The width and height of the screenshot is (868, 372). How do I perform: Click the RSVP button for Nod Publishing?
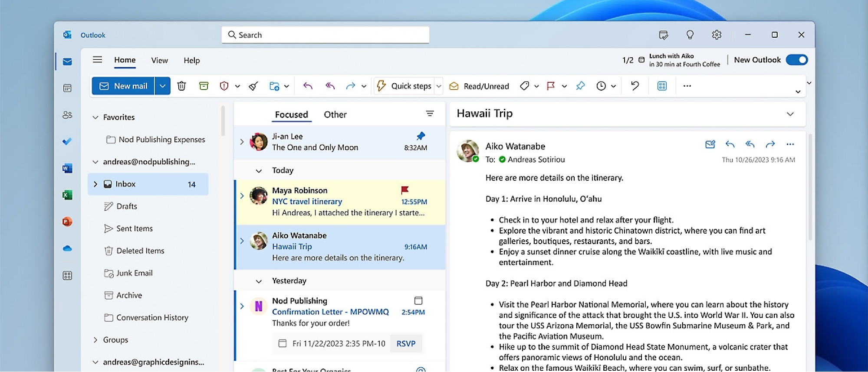pyautogui.click(x=406, y=343)
